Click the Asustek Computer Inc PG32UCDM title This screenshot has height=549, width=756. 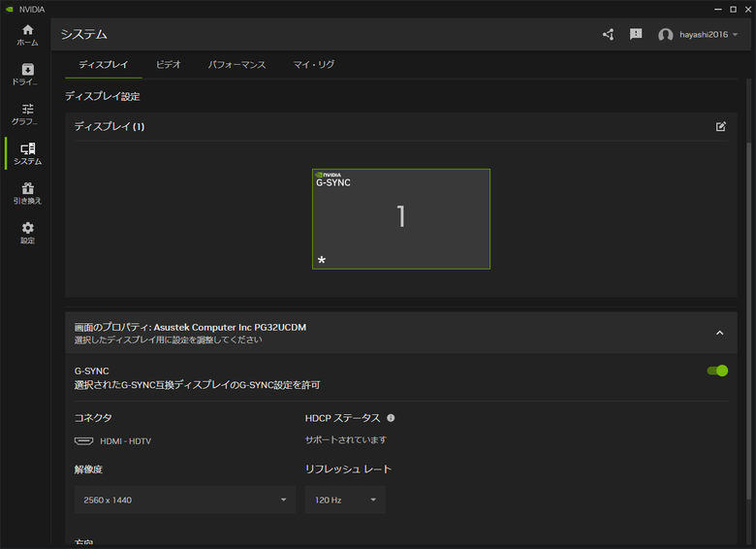230,327
